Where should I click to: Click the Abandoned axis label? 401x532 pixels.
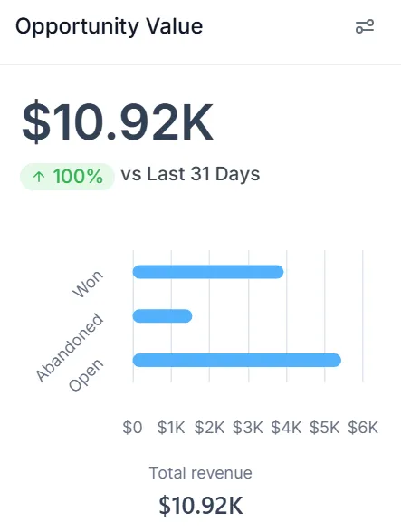click(70, 347)
